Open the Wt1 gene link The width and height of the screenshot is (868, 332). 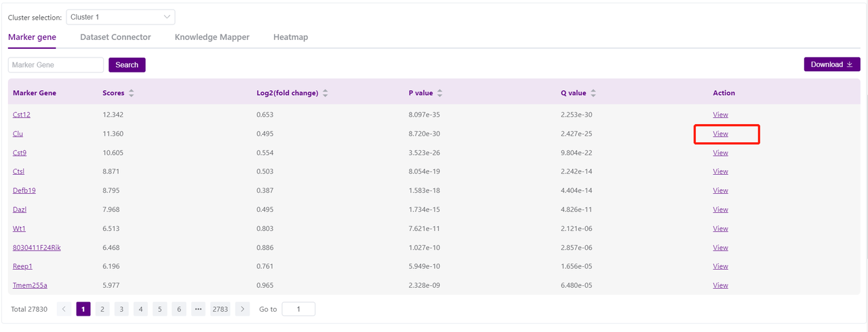[19, 228]
